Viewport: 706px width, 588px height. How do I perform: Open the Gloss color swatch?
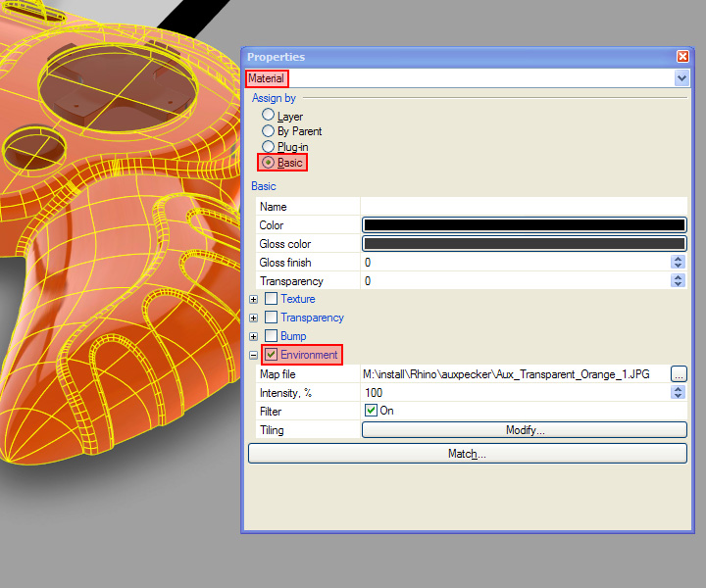pos(524,244)
